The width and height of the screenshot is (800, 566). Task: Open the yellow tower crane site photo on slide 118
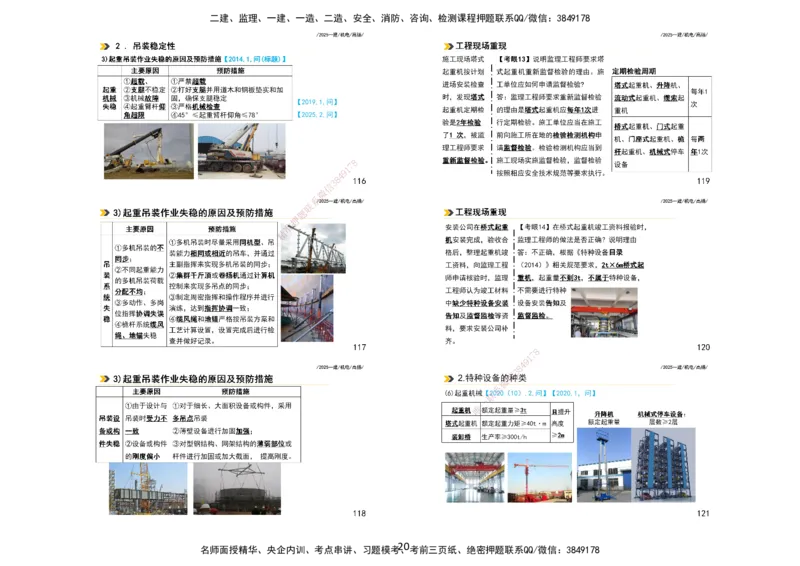click(148, 488)
